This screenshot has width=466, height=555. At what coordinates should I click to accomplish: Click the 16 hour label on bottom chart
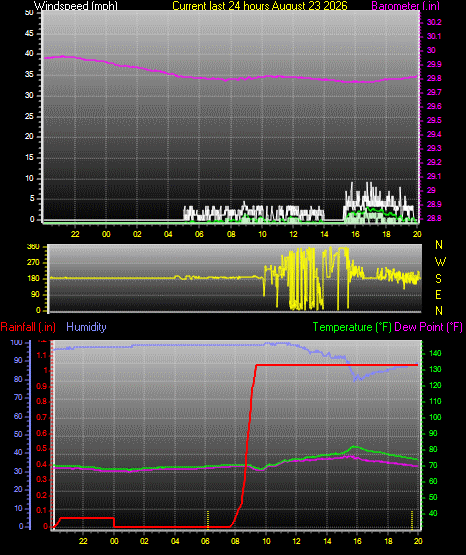[357, 541]
